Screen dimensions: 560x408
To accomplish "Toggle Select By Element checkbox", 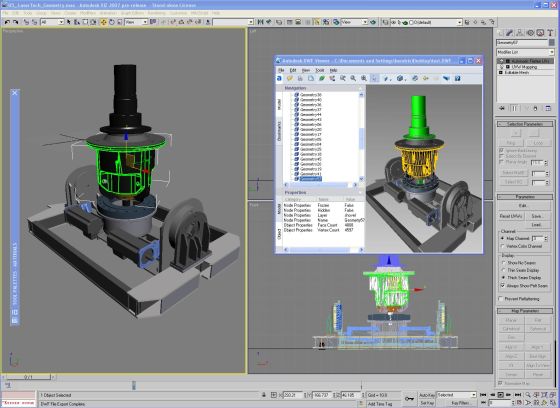I will click(x=501, y=156).
